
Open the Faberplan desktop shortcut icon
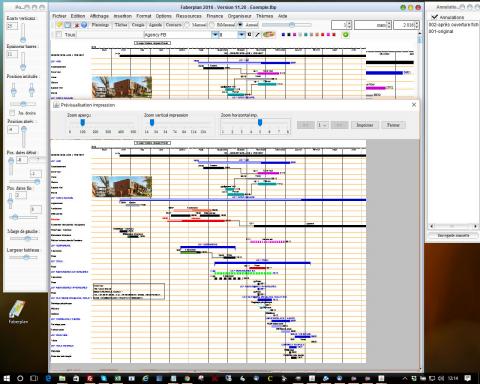point(17,312)
